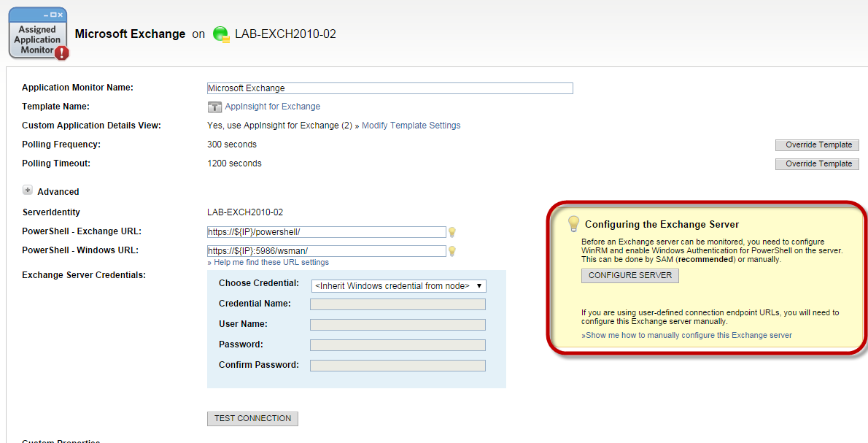
Task: Click the CONFIGURE SERVER button
Action: pos(630,276)
